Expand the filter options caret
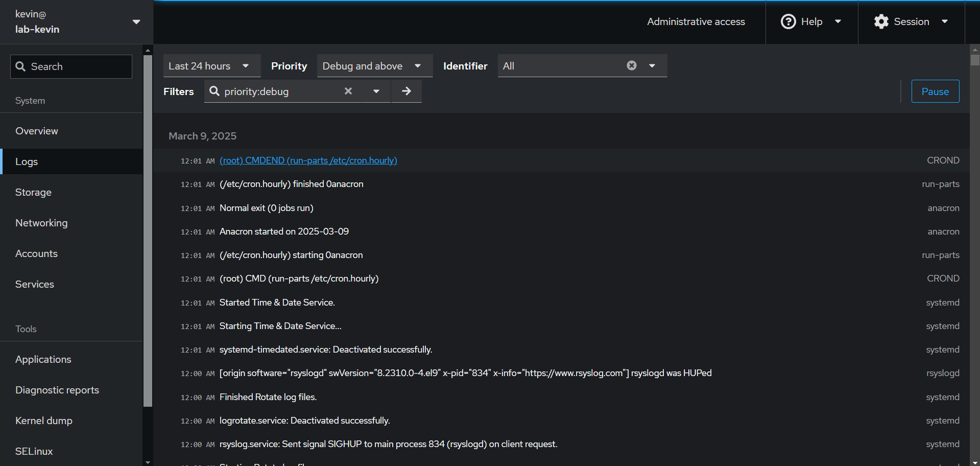This screenshot has width=980, height=466. 376,91
